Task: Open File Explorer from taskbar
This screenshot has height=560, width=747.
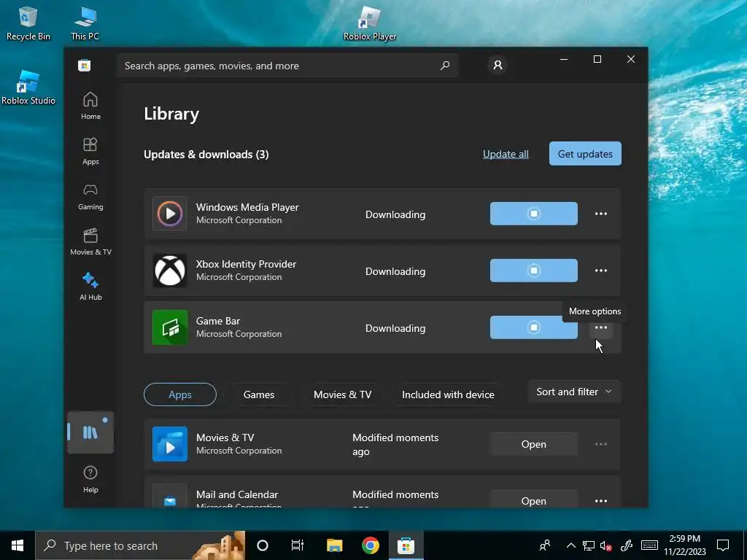Action: pos(334,545)
